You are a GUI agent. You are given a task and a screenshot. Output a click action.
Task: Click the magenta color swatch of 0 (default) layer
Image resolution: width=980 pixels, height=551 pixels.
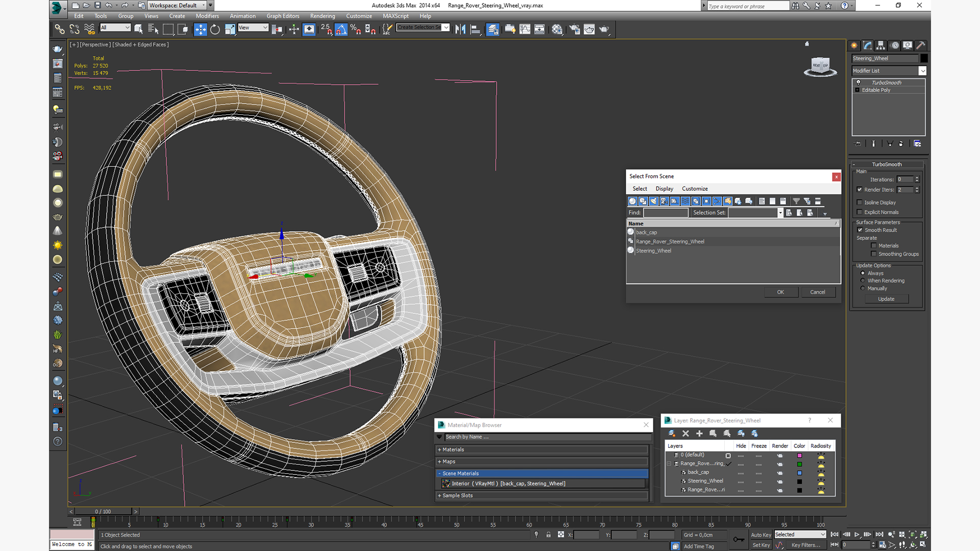pos(799,456)
